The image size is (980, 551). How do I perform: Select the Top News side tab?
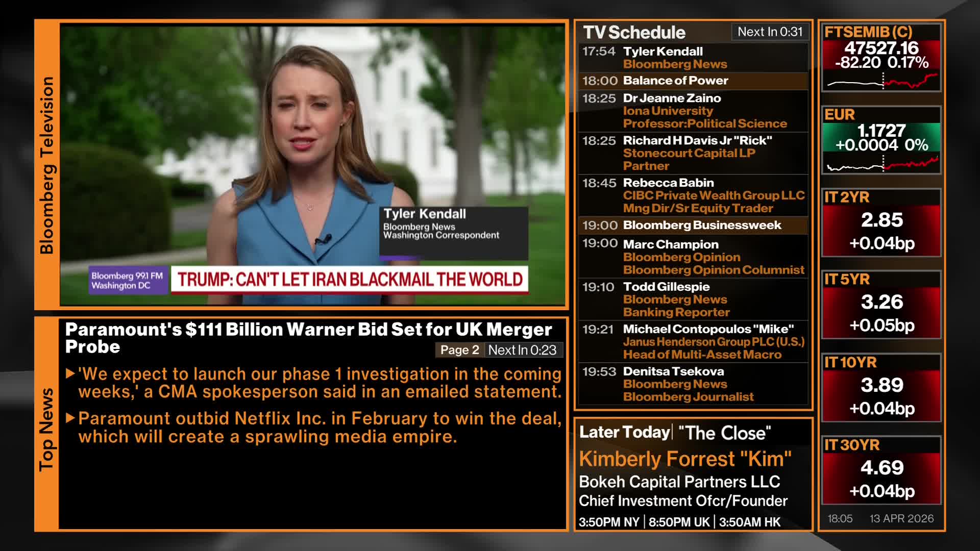tap(47, 430)
